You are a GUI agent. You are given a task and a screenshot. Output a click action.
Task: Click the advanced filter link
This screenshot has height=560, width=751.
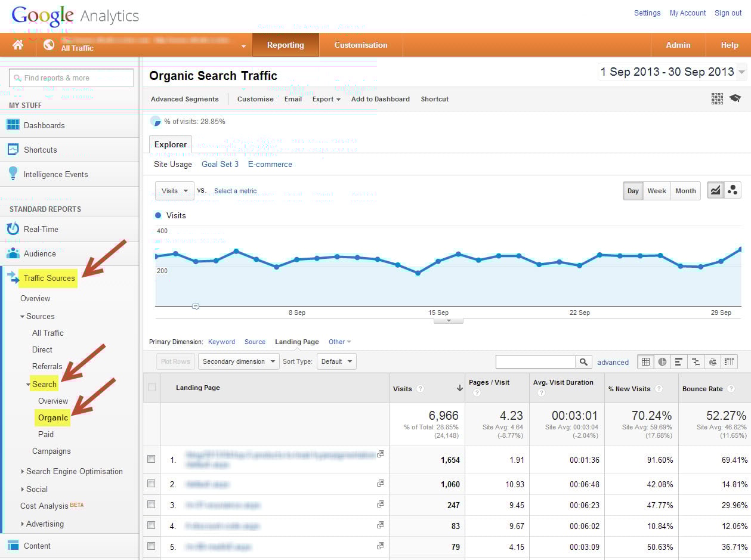tap(613, 362)
